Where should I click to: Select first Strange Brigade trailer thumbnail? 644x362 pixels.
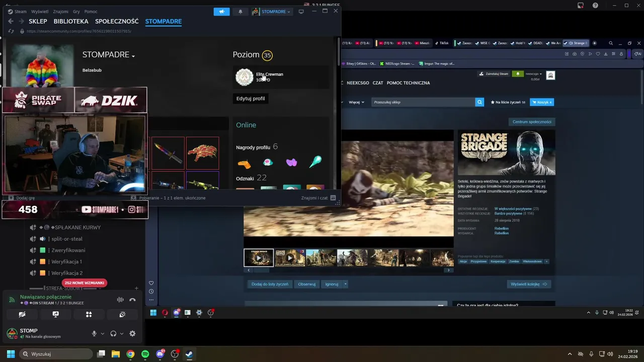pyautogui.click(x=259, y=258)
